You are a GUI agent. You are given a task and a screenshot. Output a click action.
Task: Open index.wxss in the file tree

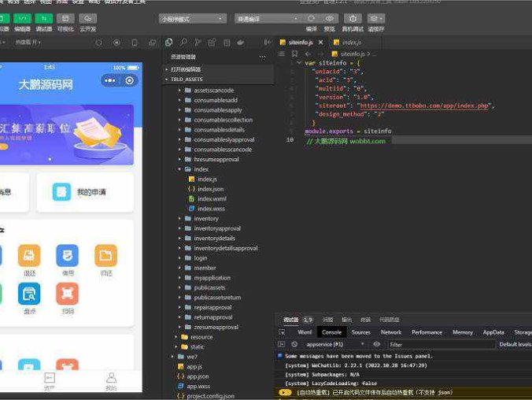211,209
